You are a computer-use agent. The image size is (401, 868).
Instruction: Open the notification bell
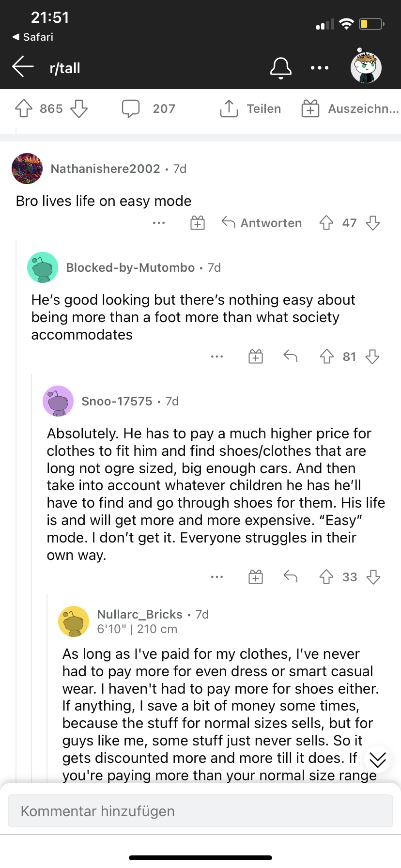tap(281, 68)
